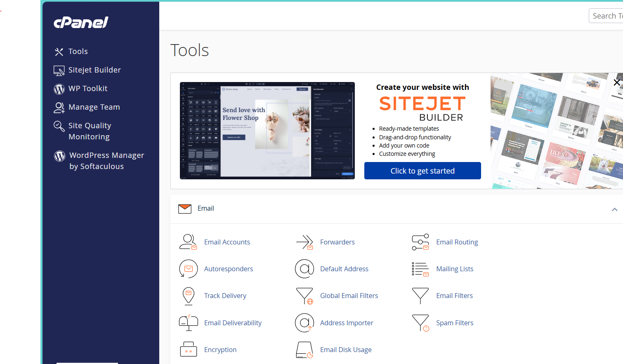Image resolution: width=623 pixels, height=364 pixels.
Task: Open Site Quality Monitoring sidebar item
Action: click(x=90, y=131)
